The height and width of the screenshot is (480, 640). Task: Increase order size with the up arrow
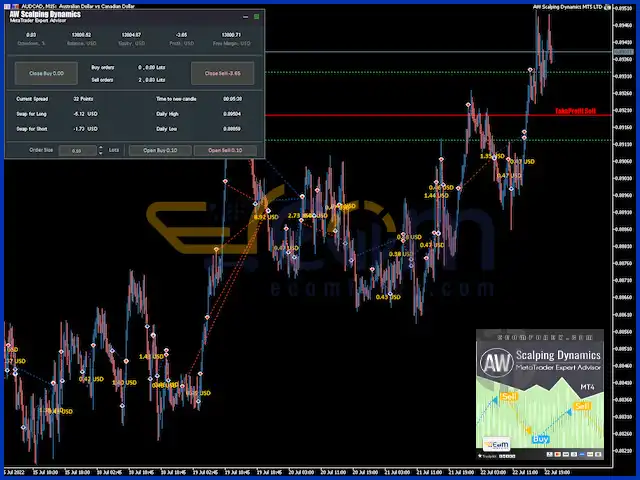point(101,148)
